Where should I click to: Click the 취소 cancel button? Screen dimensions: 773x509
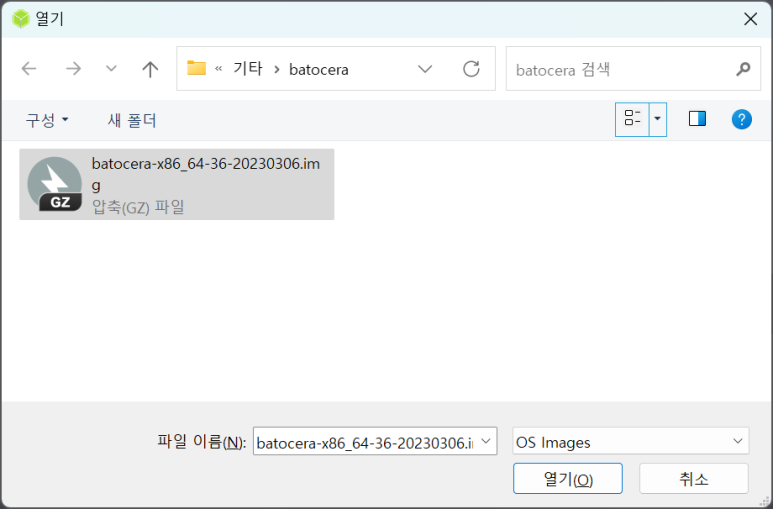(694, 478)
